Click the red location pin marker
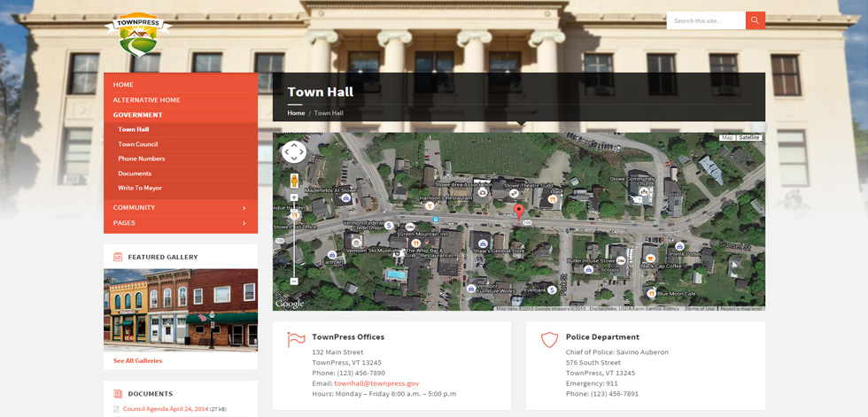 coord(519,212)
